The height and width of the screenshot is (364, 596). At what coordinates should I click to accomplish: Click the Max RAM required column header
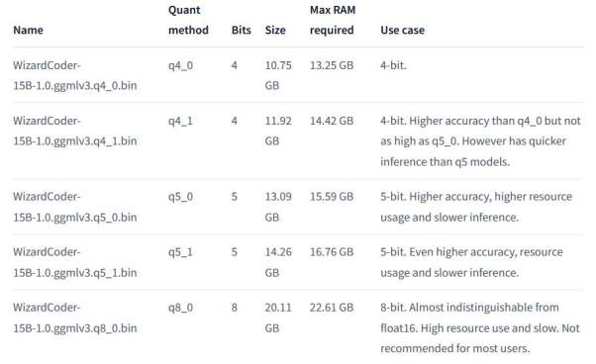(333, 20)
